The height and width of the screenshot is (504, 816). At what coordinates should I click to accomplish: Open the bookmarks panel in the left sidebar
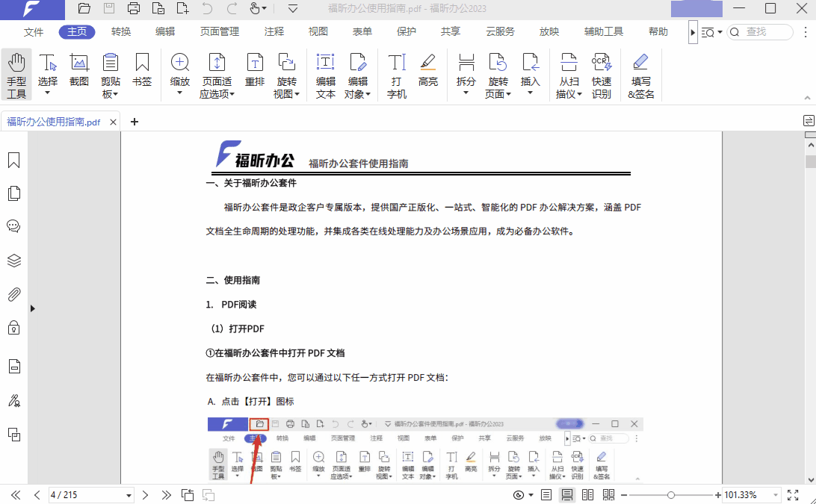(x=13, y=159)
